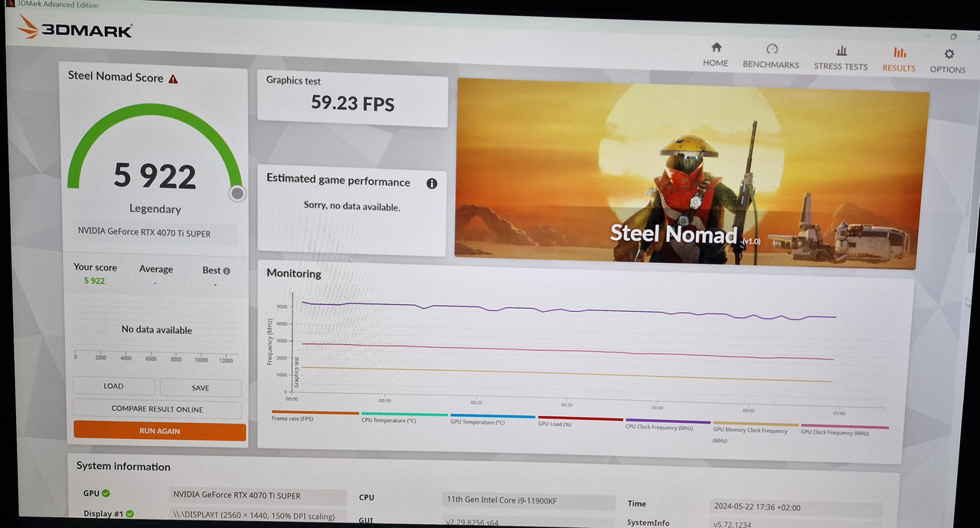
Task: Click the LOAD button
Action: point(114,386)
